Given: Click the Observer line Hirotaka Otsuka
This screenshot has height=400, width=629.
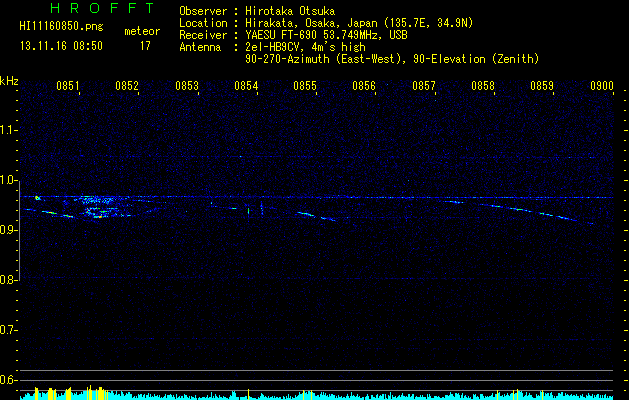Looking at the screenshot, I should [257, 11].
